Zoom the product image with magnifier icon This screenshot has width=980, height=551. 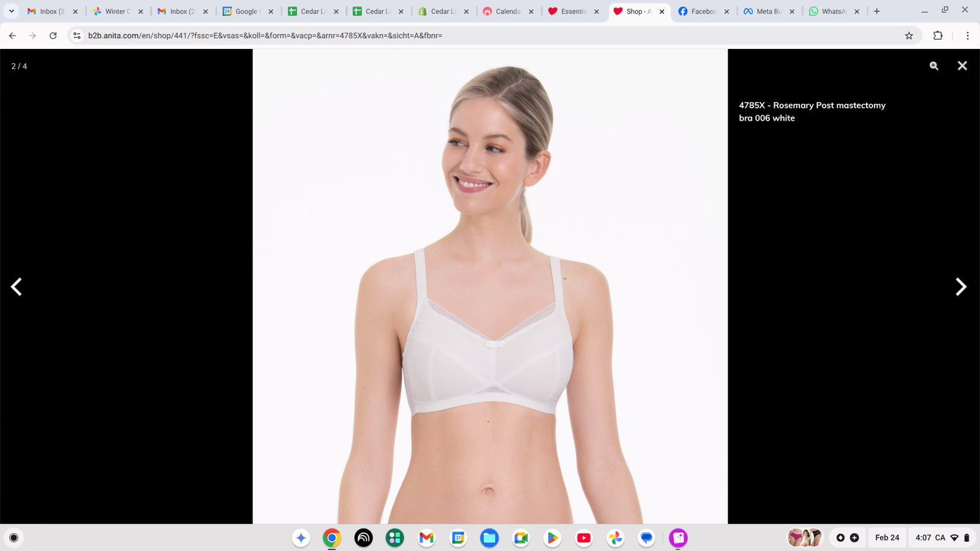click(x=933, y=66)
